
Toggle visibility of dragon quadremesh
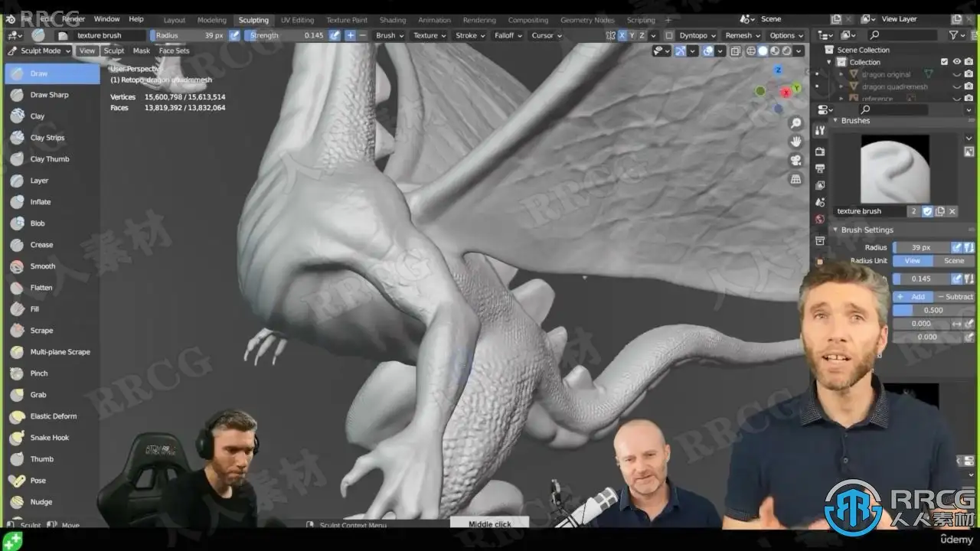click(x=956, y=86)
